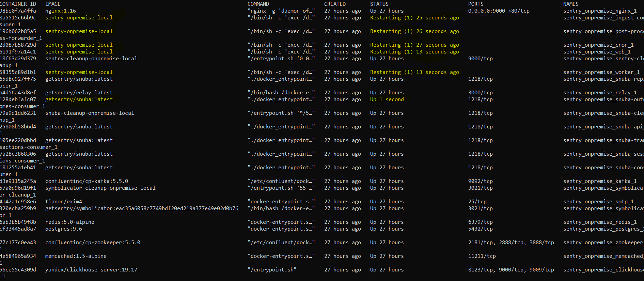Select the long getsentry/symbolicator image hash
The image size is (644, 281).
tap(142, 208)
